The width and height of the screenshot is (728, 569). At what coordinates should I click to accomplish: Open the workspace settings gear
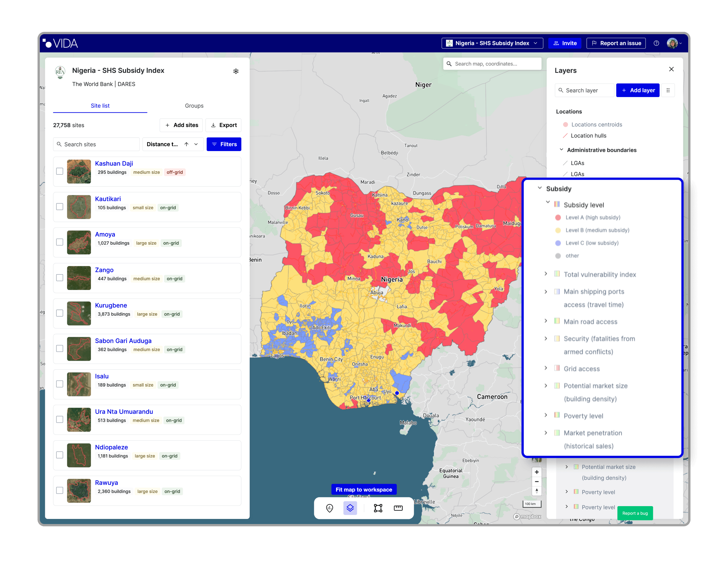coord(236,71)
